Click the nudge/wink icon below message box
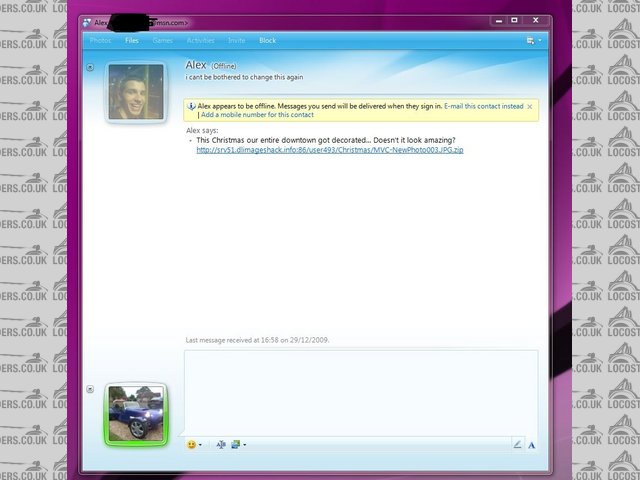Image resolution: width=640 pixels, height=480 pixels. pyautogui.click(x=221, y=444)
